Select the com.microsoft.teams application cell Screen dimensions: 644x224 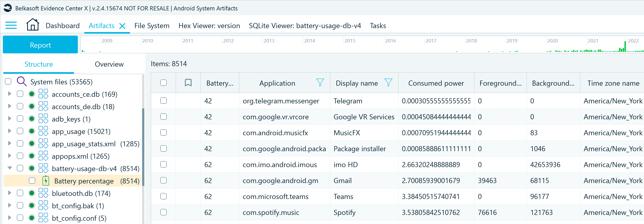pos(284,196)
